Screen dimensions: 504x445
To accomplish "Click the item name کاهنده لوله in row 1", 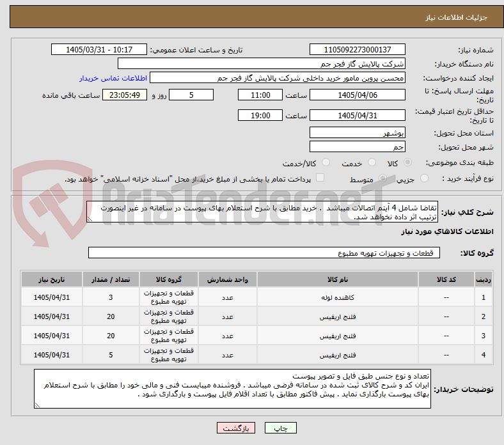I will pyautogui.click(x=338, y=297).
